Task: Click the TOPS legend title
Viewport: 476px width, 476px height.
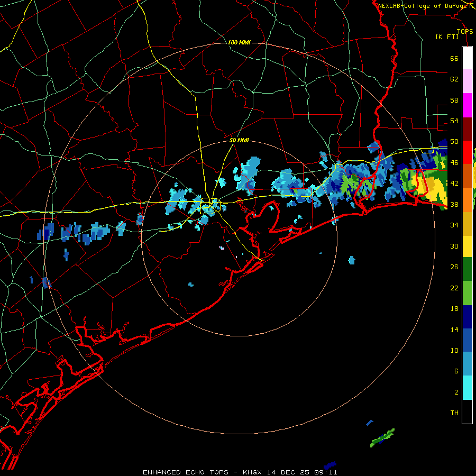Action: [465, 32]
